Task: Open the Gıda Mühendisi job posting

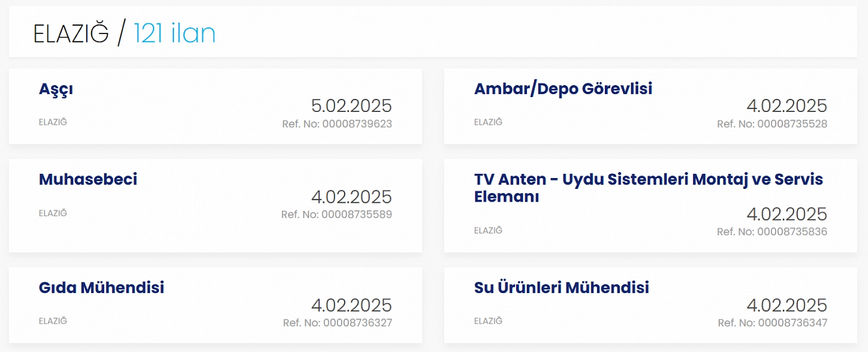Action: [101, 288]
